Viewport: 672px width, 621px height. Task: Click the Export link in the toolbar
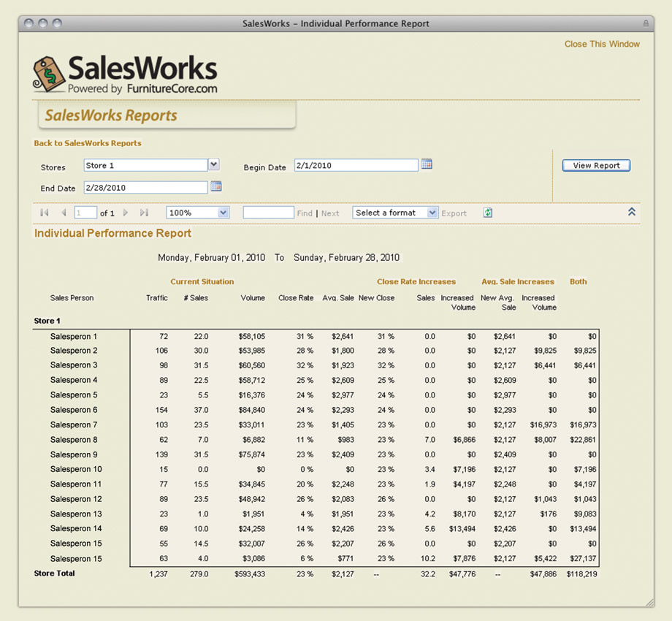[x=454, y=213]
